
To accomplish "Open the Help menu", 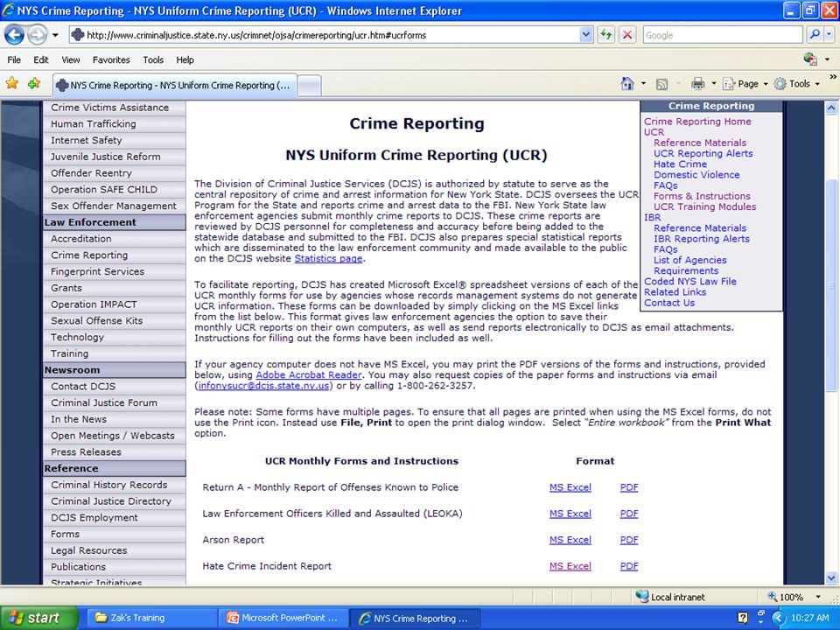I will (185, 60).
